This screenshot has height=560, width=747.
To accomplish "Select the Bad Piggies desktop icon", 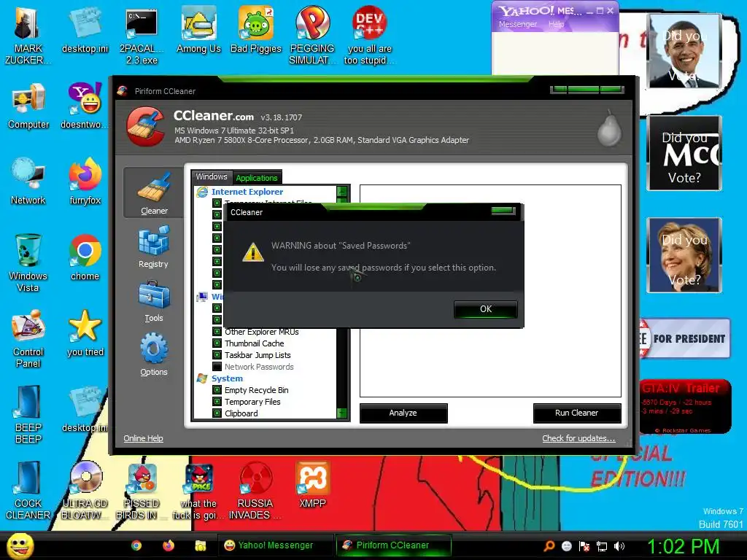I will [256, 31].
